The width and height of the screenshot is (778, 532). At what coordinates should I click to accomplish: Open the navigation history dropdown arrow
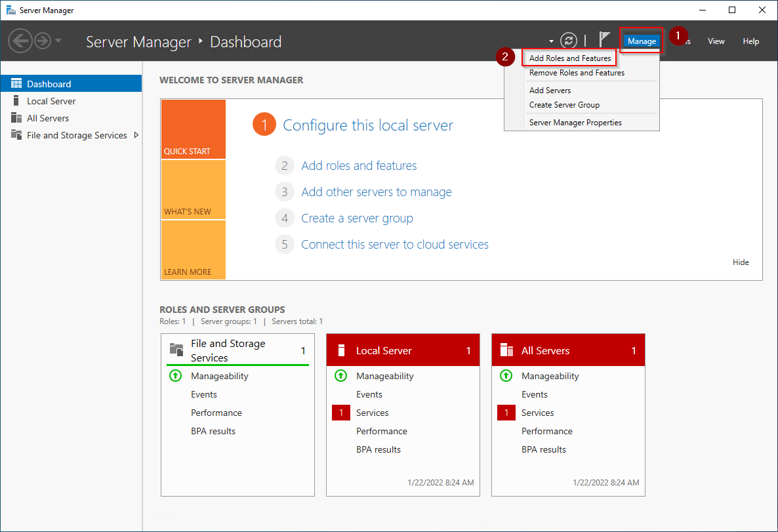59,41
